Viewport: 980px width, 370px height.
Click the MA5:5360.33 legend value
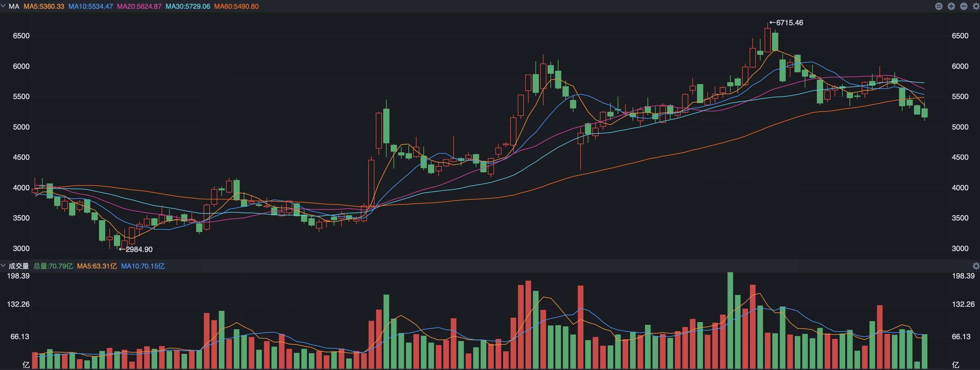tap(44, 7)
